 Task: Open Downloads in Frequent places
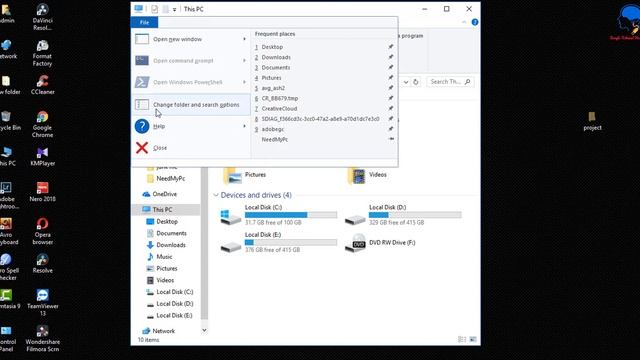[x=276, y=57]
